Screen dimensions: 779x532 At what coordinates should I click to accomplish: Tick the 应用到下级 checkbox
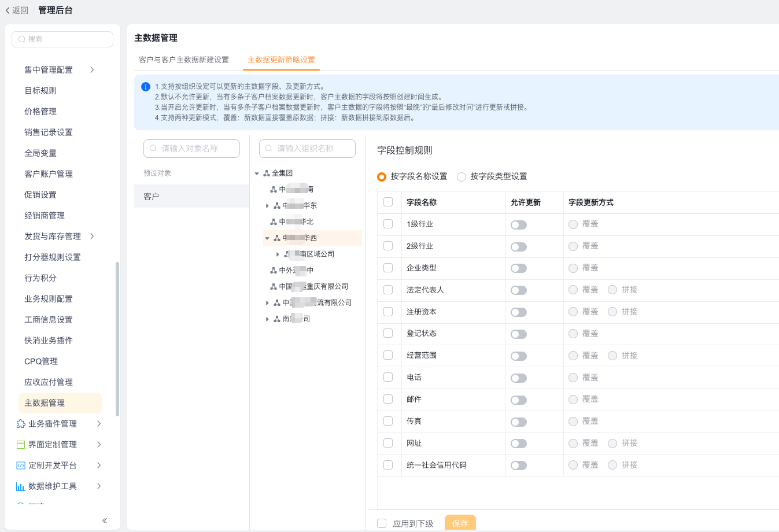click(x=382, y=523)
